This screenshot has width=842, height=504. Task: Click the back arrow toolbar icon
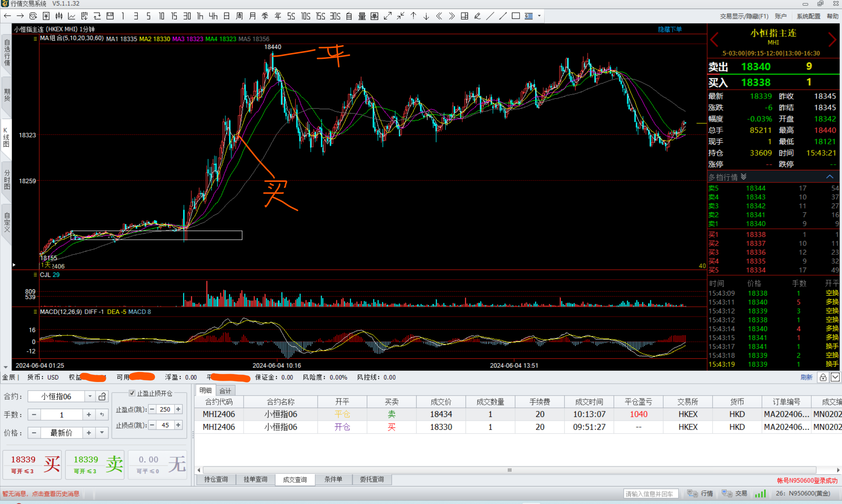pos(7,16)
